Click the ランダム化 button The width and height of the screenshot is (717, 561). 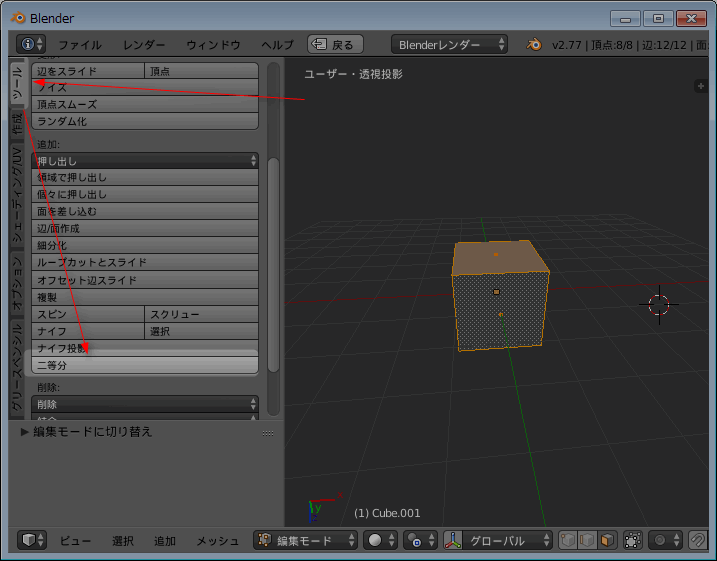tap(145, 121)
